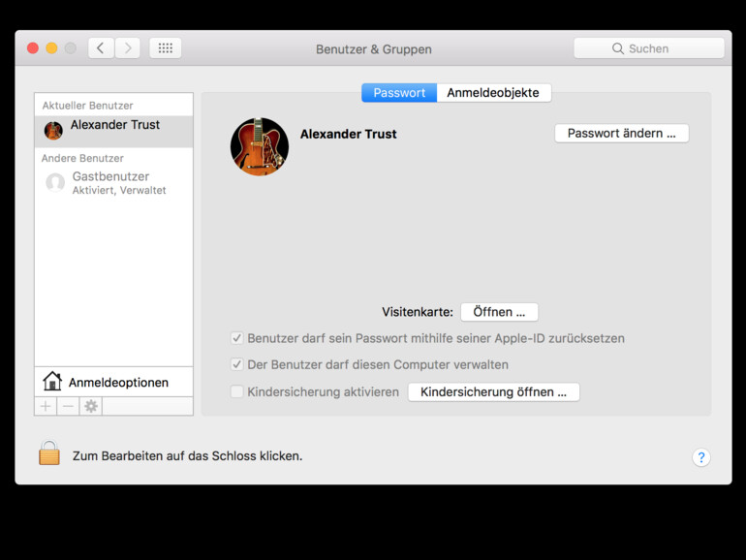The height and width of the screenshot is (560, 746).
Task: Switch to the Passwort tab
Action: point(399,93)
